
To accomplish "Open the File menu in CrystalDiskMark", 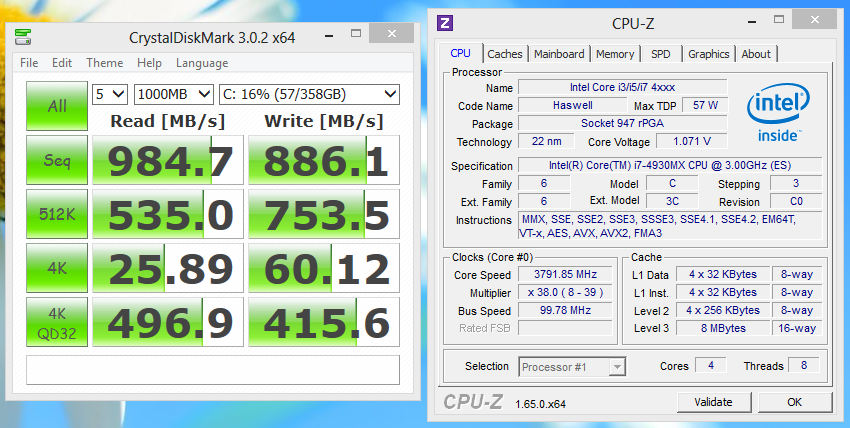I will [29, 63].
